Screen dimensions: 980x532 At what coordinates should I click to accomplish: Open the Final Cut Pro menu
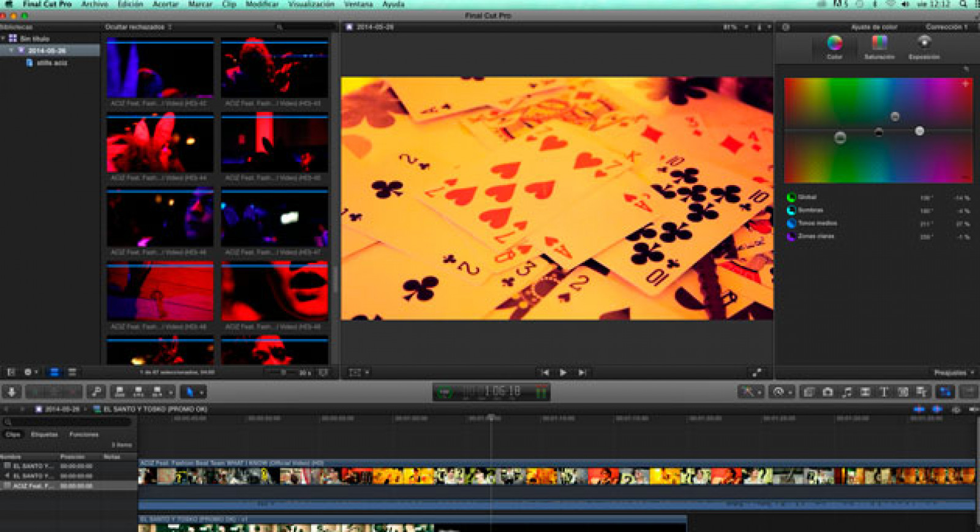click(x=47, y=4)
